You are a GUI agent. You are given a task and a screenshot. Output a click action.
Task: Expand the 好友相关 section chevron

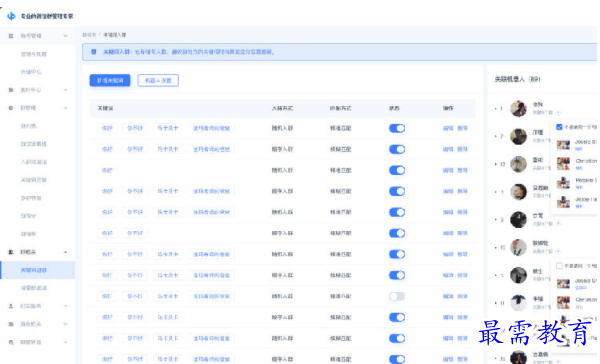pyautogui.click(x=65, y=306)
